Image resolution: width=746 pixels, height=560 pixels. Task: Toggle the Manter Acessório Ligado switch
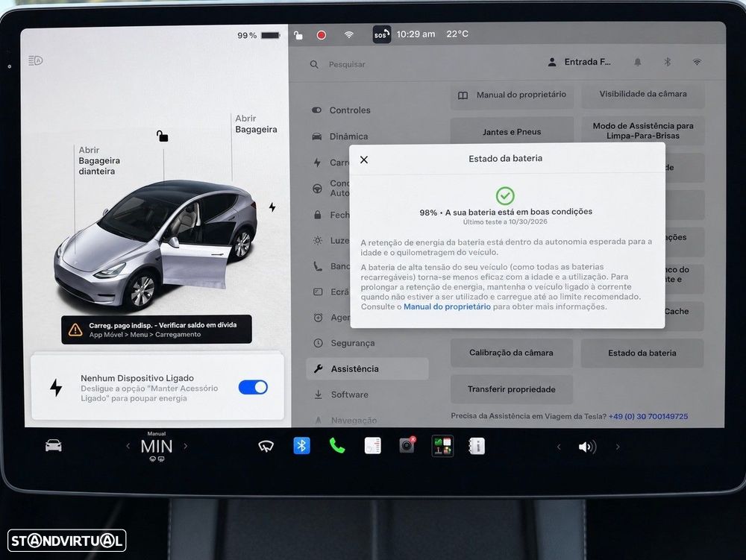pos(253,388)
